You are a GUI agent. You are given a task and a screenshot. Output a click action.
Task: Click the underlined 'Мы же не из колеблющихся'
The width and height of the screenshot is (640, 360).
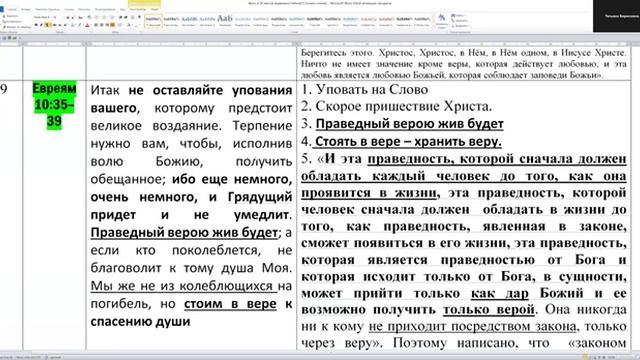182,286
